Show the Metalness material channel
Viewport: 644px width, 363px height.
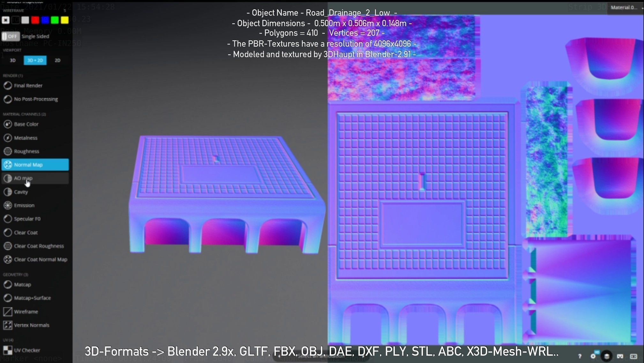tap(26, 138)
